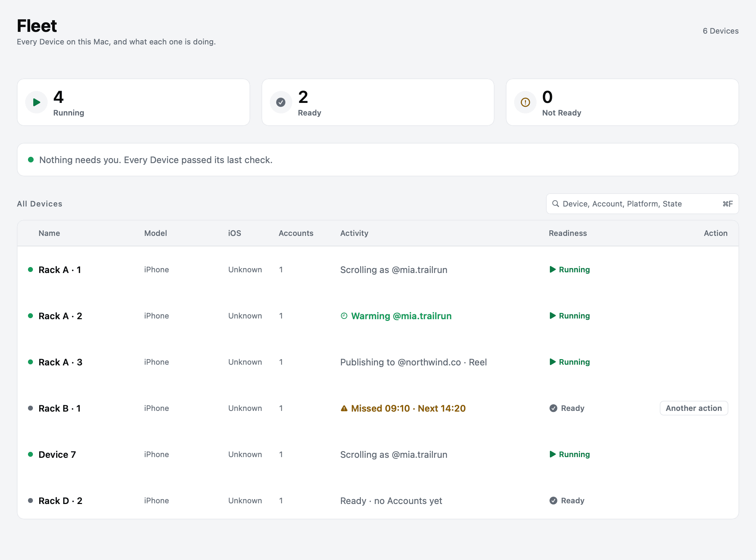Click the iOS column header

(234, 233)
